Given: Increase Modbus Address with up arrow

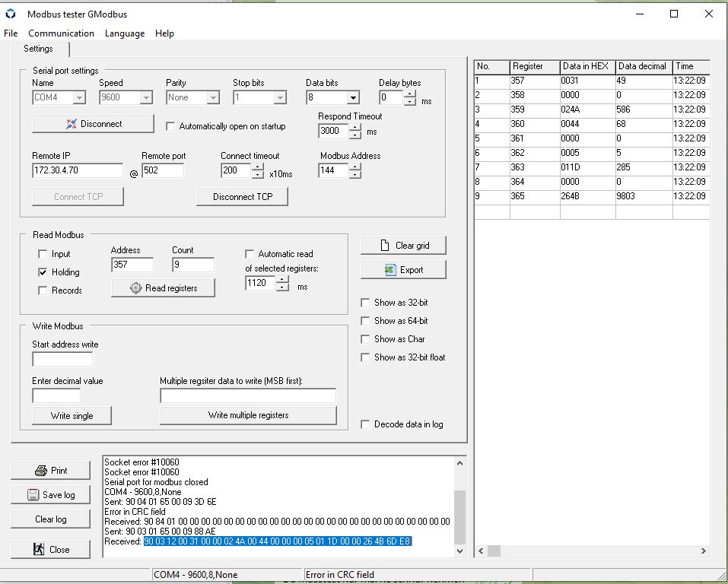Looking at the screenshot, I should (x=355, y=167).
